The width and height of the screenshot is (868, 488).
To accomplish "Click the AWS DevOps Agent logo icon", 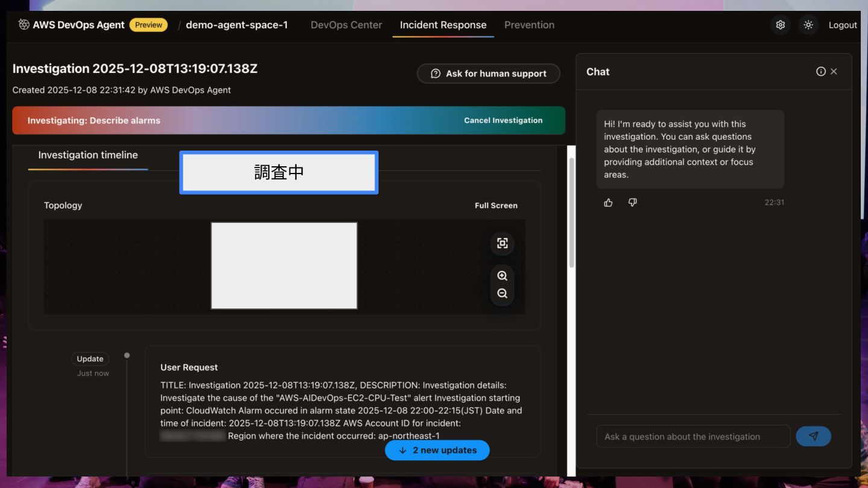I will (x=24, y=25).
